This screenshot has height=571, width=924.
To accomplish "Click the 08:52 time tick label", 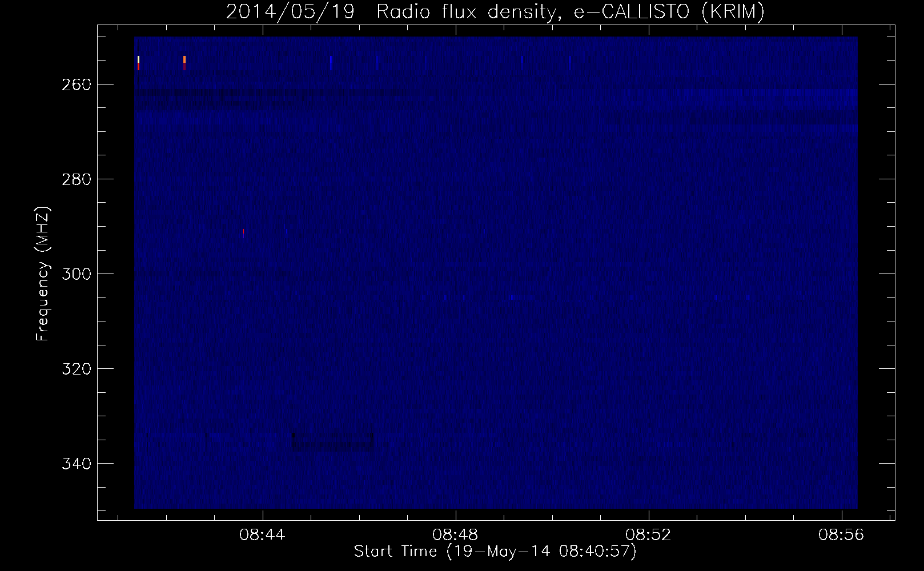I will (x=648, y=535).
